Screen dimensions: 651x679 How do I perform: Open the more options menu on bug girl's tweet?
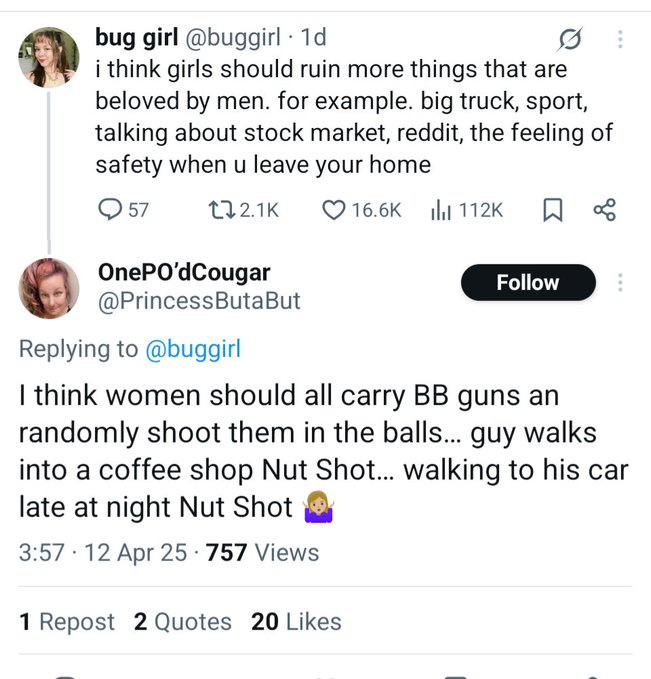click(x=620, y=40)
